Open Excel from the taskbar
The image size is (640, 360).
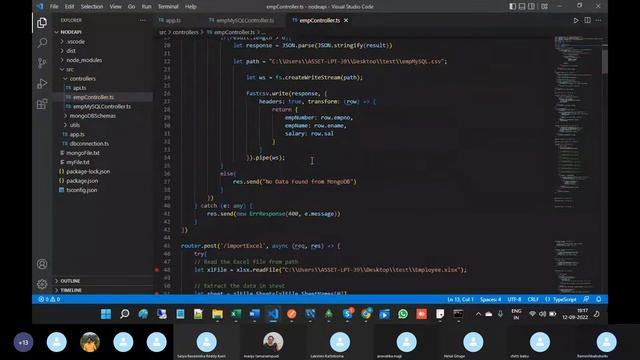[x=236, y=314]
